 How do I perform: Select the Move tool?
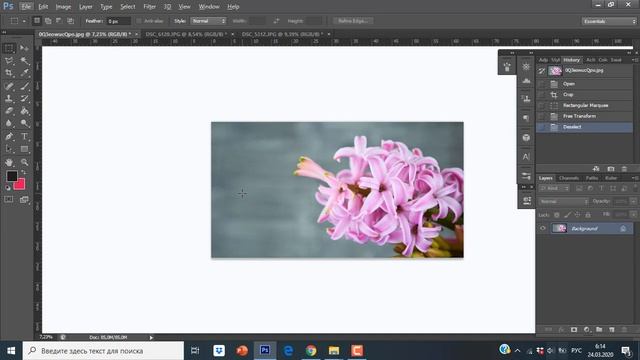pos(24,49)
